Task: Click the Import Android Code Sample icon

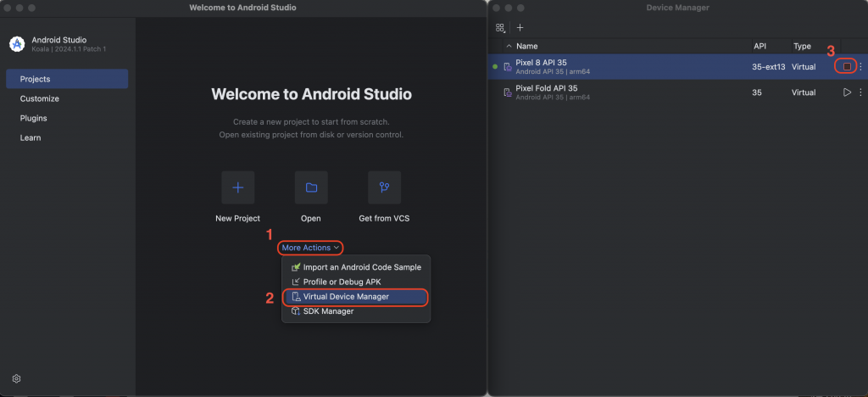Action: pyautogui.click(x=296, y=267)
